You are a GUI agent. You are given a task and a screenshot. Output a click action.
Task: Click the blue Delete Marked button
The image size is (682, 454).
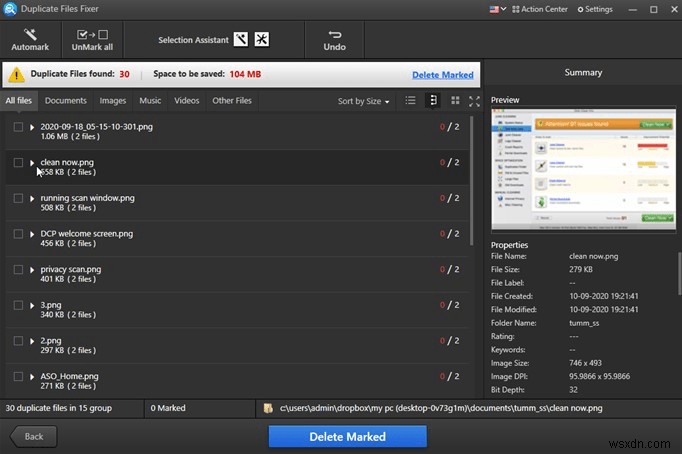click(347, 436)
